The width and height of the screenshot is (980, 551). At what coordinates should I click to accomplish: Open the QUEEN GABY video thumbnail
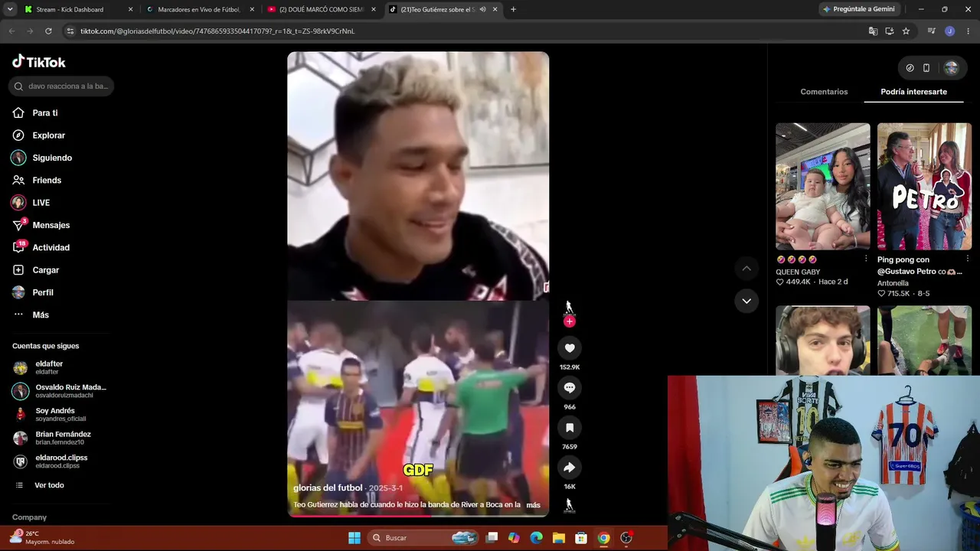pos(823,187)
